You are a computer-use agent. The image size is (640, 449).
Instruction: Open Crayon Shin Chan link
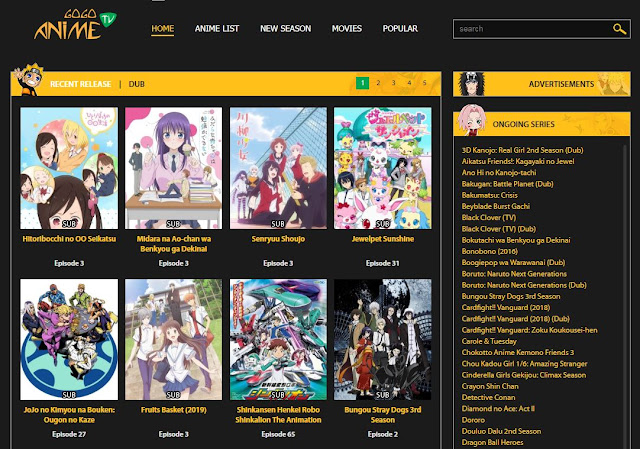click(x=490, y=386)
